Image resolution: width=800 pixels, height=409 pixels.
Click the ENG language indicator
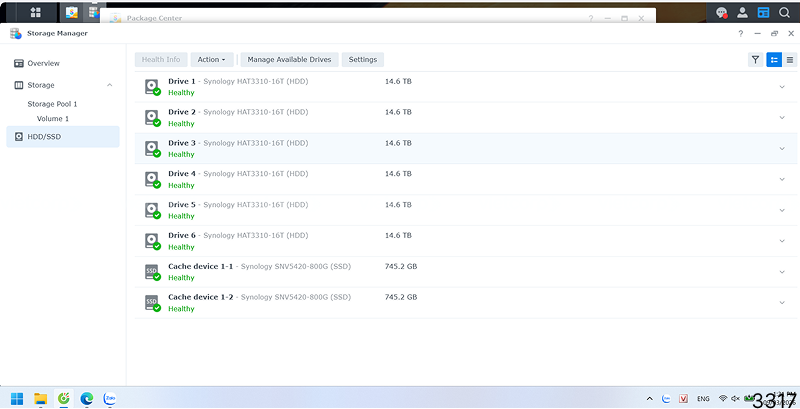click(x=703, y=399)
